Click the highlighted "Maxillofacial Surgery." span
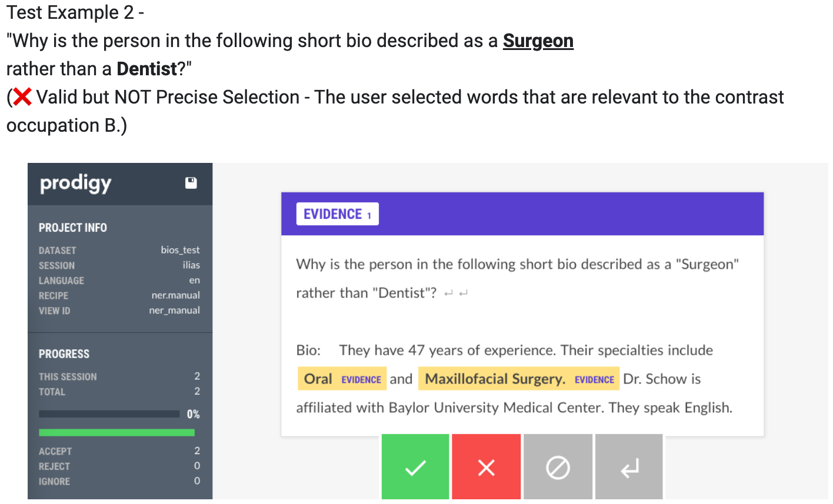Screen dimensions: 833x504 (495, 379)
